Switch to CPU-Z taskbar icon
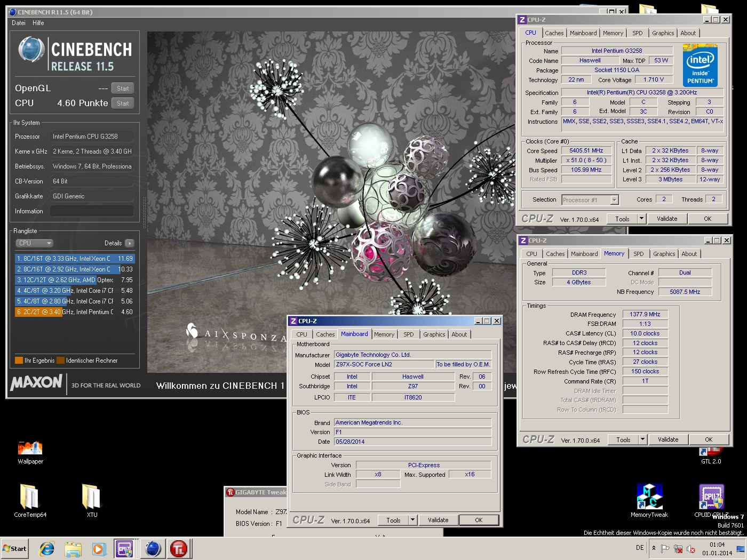The height and width of the screenshot is (560, 747). point(125,548)
